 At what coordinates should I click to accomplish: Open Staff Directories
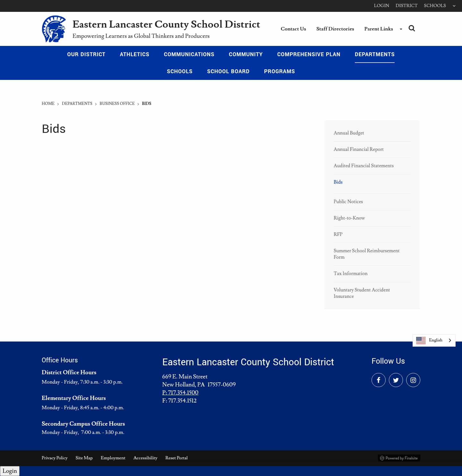click(335, 29)
